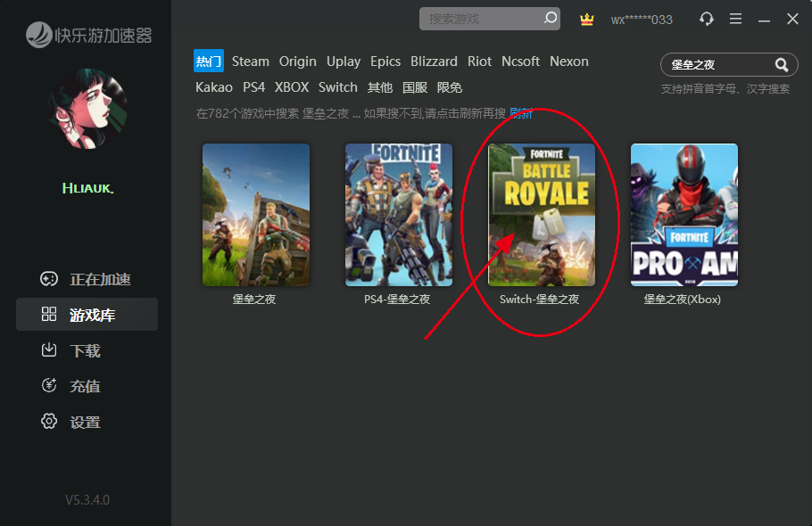Viewport: 812px width, 526px height.
Task: Switch to the Riot category tab
Action: [x=479, y=62]
